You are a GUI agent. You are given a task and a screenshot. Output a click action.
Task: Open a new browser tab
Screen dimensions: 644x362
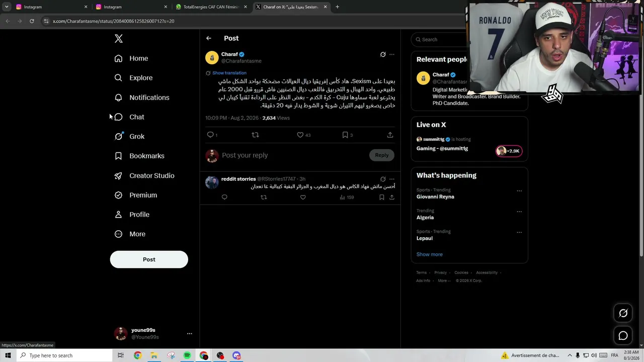[337, 7]
